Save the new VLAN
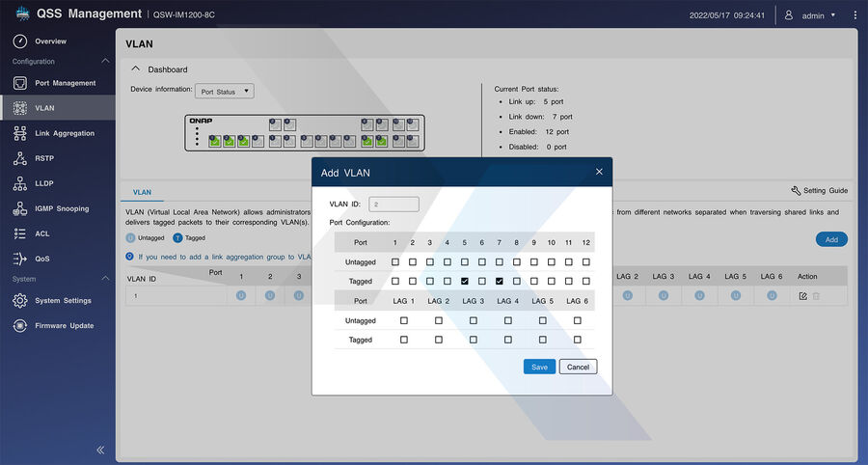 tap(539, 367)
